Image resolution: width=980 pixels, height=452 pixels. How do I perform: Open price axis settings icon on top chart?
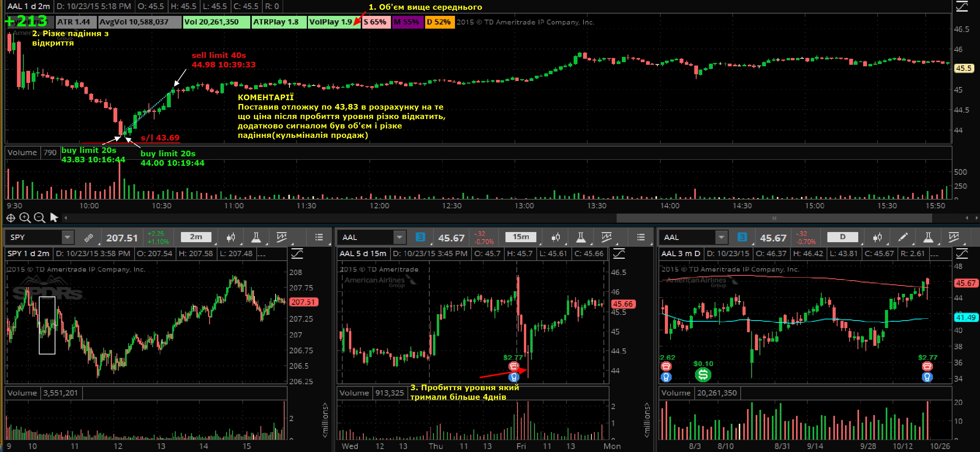[x=962, y=6]
